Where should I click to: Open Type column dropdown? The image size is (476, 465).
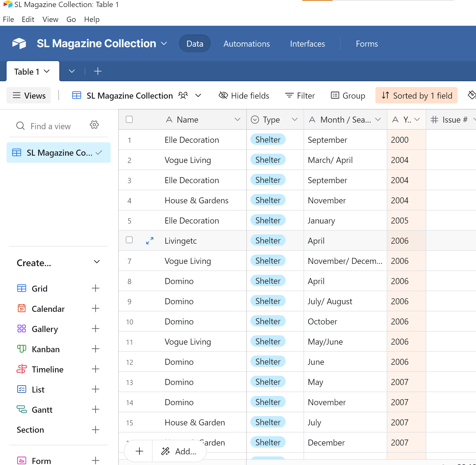pyautogui.click(x=295, y=119)
